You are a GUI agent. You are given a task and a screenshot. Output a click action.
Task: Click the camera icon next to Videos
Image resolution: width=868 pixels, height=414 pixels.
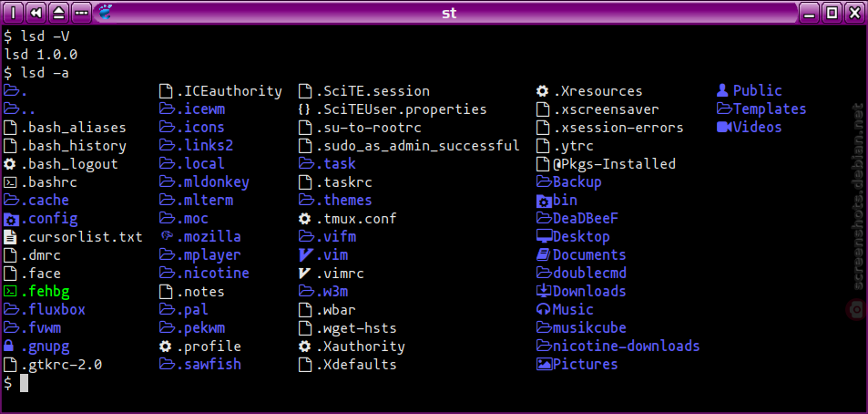coord(723,127)
